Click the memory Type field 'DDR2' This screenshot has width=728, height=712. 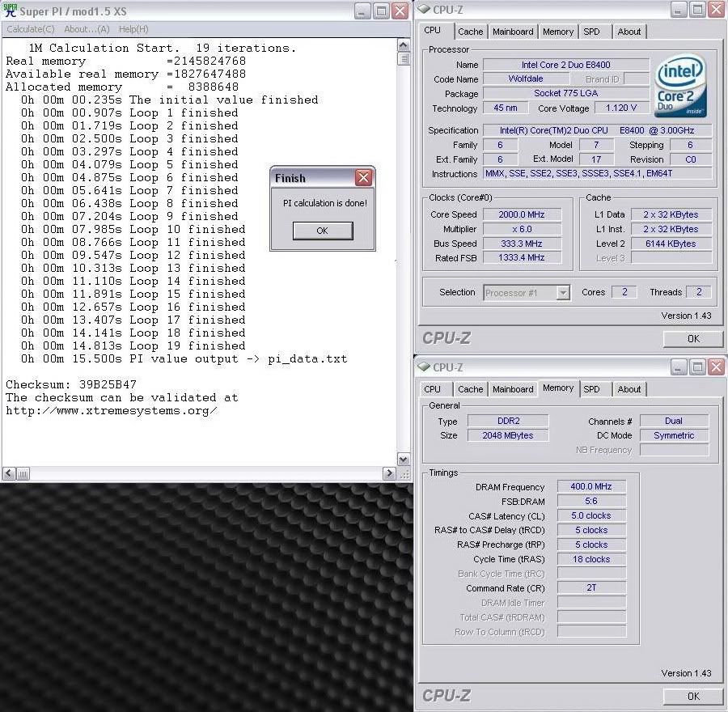508,421
